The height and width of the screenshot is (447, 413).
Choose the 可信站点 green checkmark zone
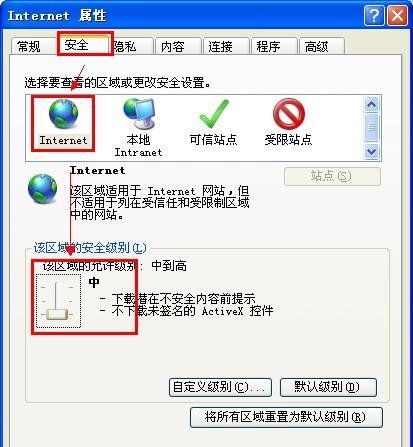pos(214,114)
